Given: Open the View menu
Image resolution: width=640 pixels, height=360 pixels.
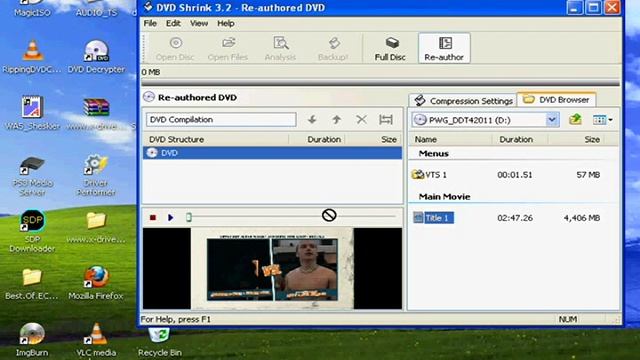Looking at the screenshot, I should coord(199,23).
